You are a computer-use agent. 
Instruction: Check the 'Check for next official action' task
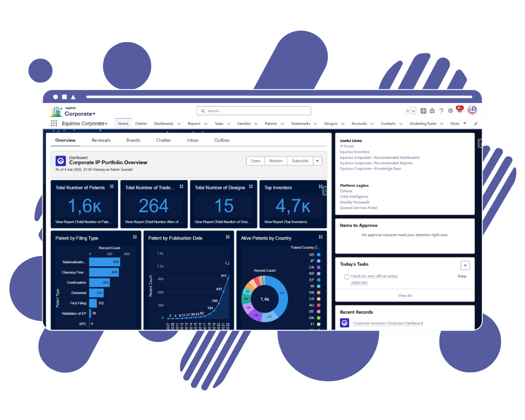pos(347,276)
